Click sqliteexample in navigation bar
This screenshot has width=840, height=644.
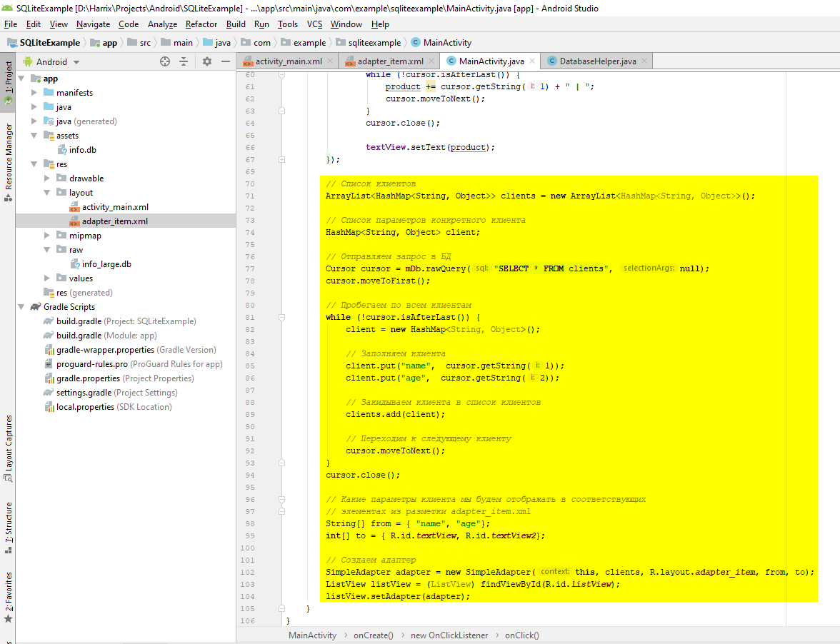[x=373, y=43]
